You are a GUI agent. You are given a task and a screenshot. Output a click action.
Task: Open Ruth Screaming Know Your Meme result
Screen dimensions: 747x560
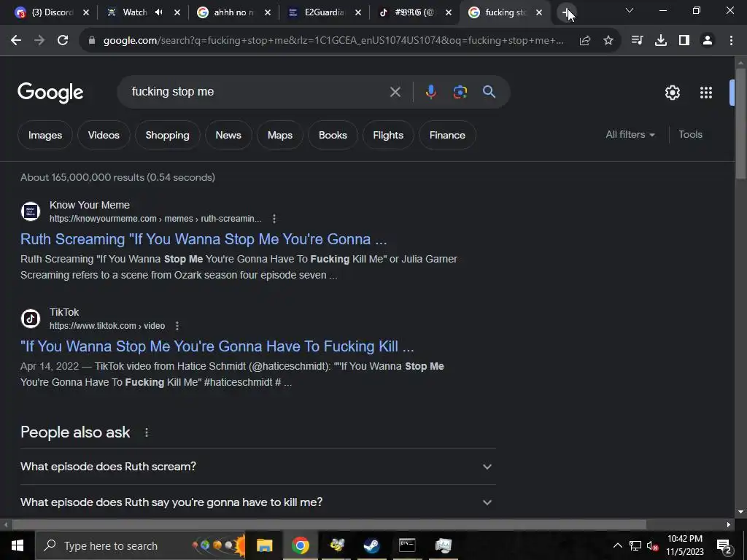point(204,239)
